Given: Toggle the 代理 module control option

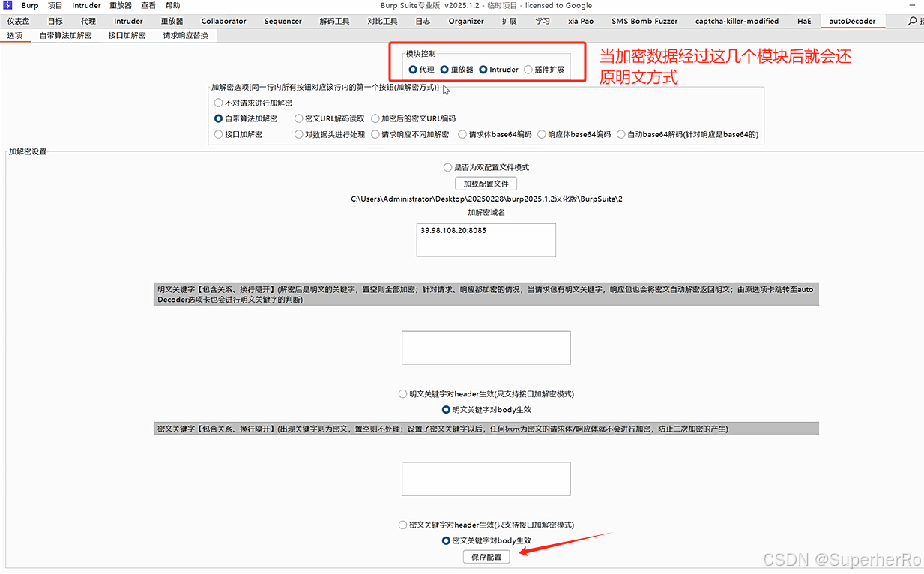Looking at the screenshot, I should pyautogui.click(x=421, y=70).
